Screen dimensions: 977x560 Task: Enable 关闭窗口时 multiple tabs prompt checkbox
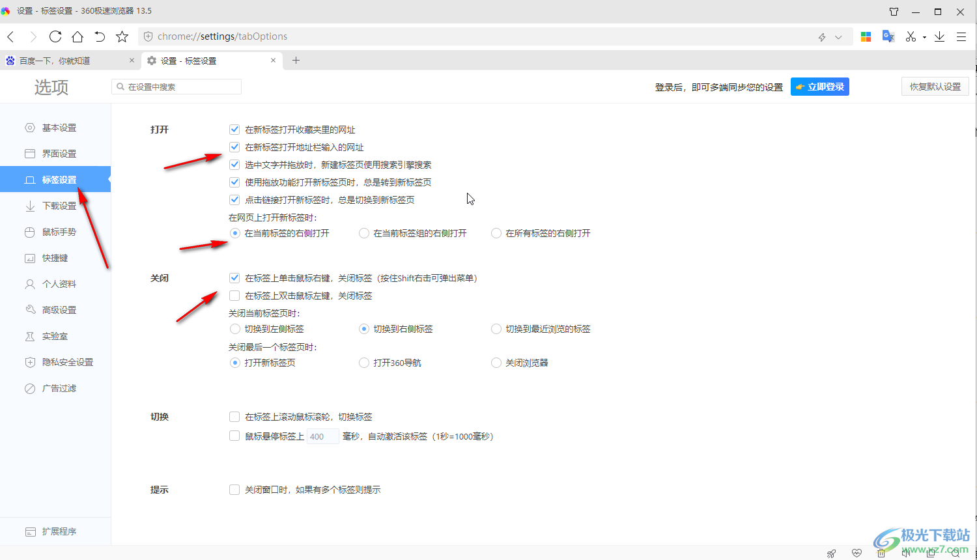234,490
